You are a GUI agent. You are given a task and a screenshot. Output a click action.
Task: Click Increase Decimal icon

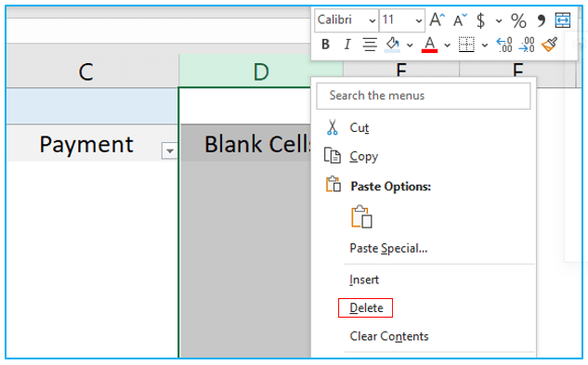(504, 45)
